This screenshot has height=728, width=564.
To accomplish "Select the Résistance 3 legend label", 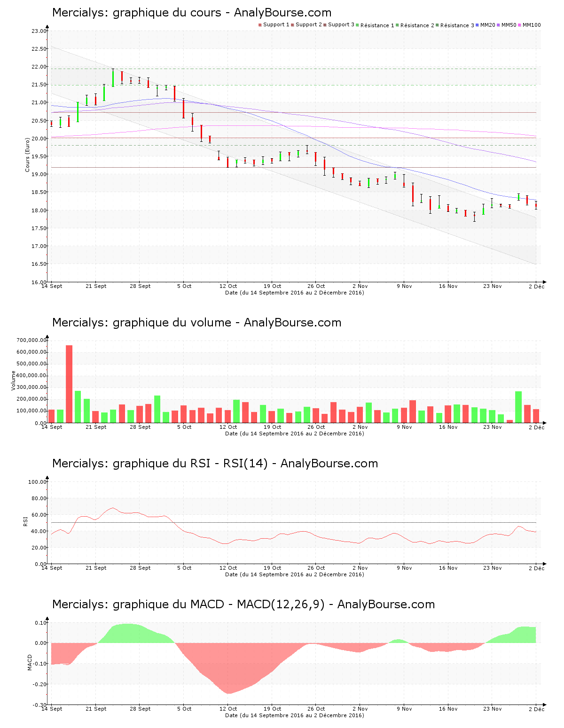I will point(457,25).
